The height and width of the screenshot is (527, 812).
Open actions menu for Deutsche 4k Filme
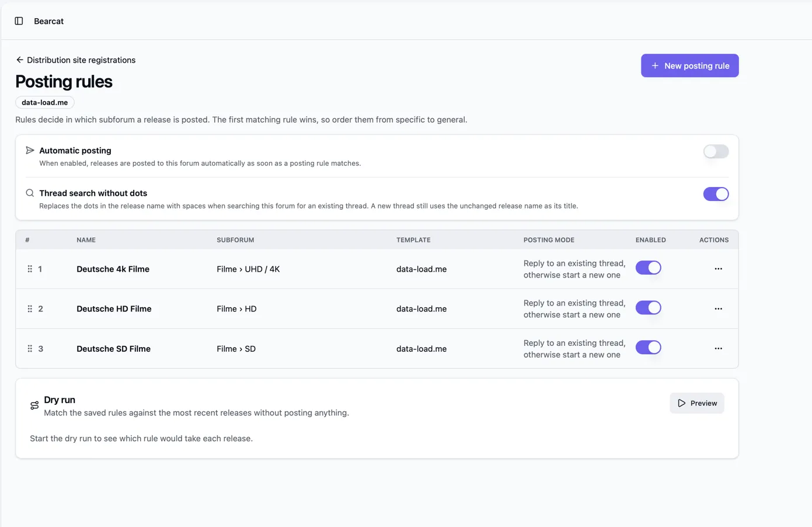click(718, 269)
